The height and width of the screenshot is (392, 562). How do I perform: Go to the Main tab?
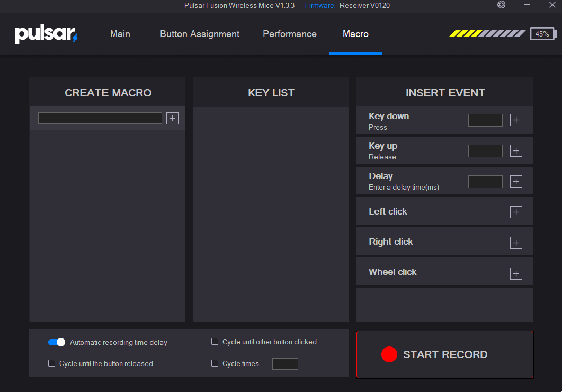tap(120, 34)
